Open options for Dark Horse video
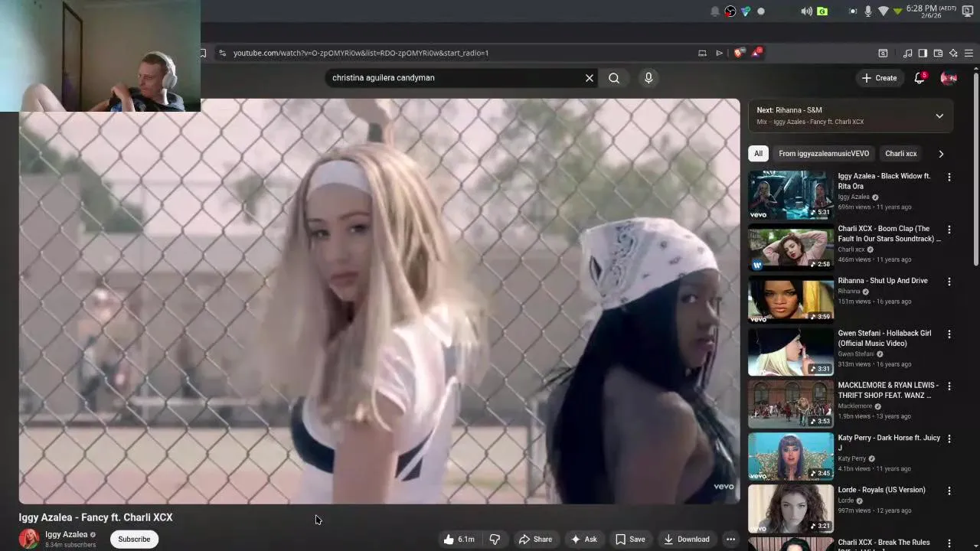Image resolution: width=980 pixels, height=551 pixels. point(949,439)
